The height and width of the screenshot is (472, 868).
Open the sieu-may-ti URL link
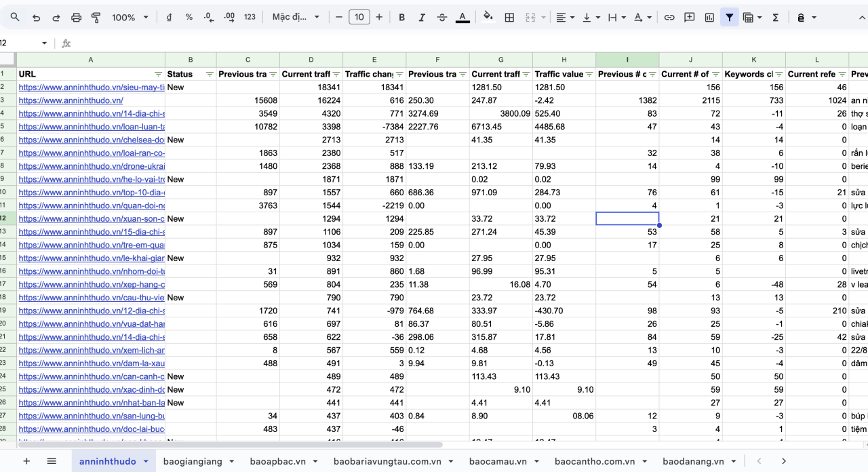tap(92, 87)
